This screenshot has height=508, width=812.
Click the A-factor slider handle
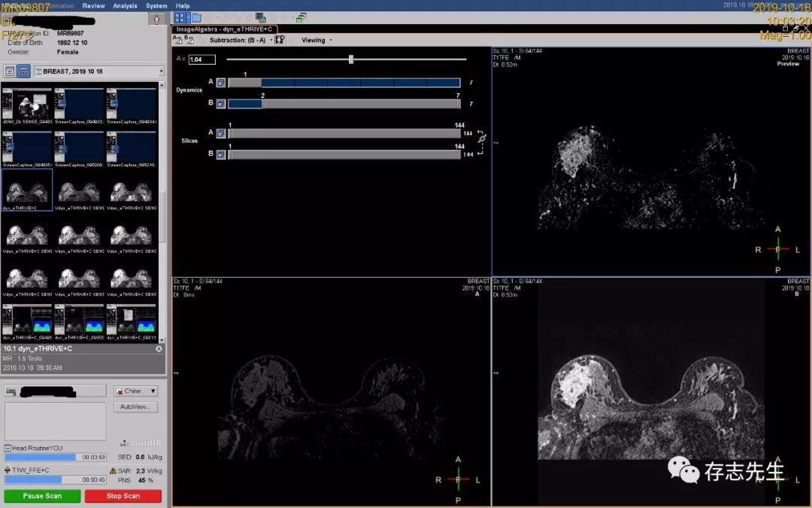pos(351,59)
